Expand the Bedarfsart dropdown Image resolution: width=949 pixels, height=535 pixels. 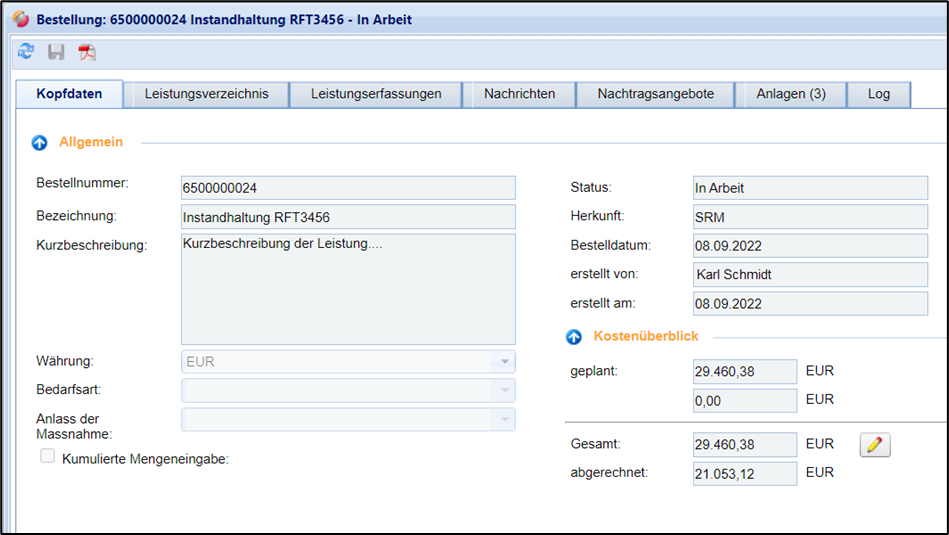coord(505,391)
